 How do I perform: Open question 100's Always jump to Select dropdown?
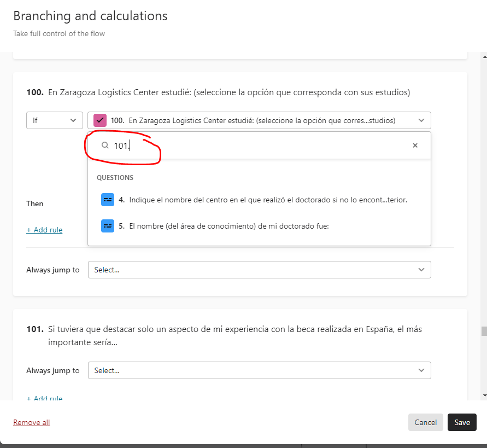259,270
